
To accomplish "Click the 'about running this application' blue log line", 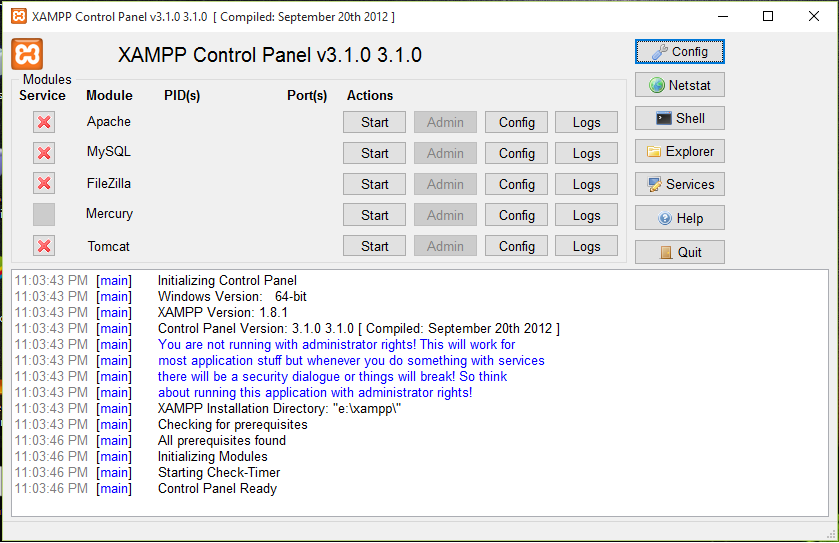I will tap(315, 393).
